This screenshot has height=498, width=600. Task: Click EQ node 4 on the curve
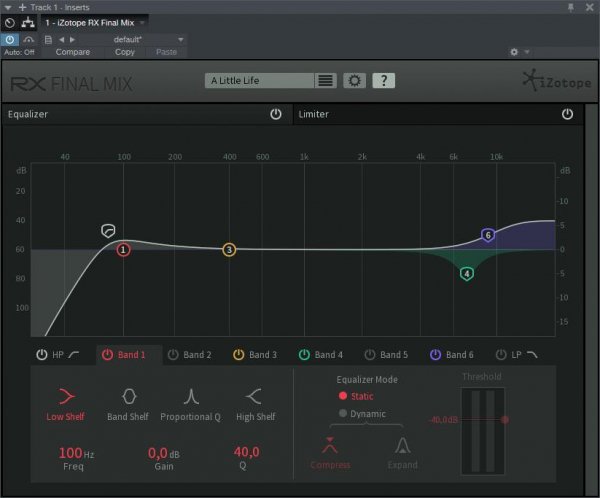466,274
